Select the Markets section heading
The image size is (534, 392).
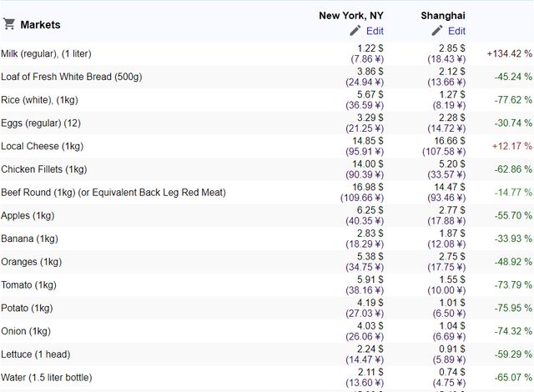coord(40,24)
